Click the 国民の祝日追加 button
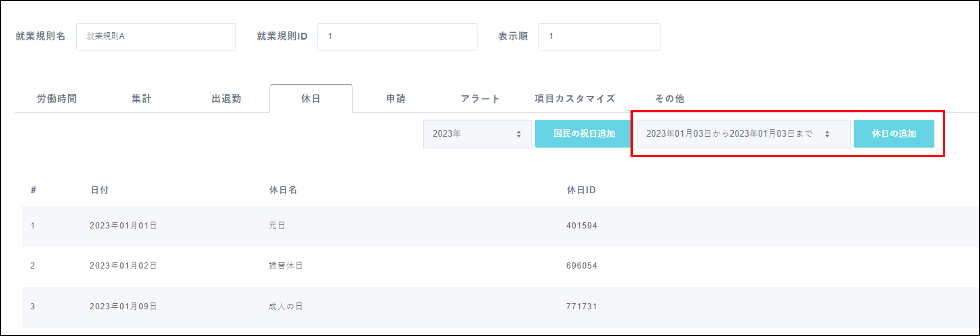980x336 pixels. coord(584,134)
